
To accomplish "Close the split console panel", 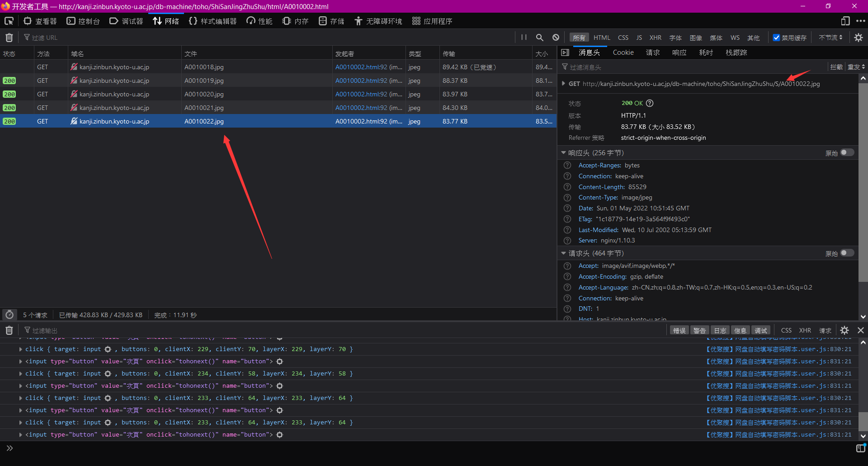I will (x=860, y=330).
